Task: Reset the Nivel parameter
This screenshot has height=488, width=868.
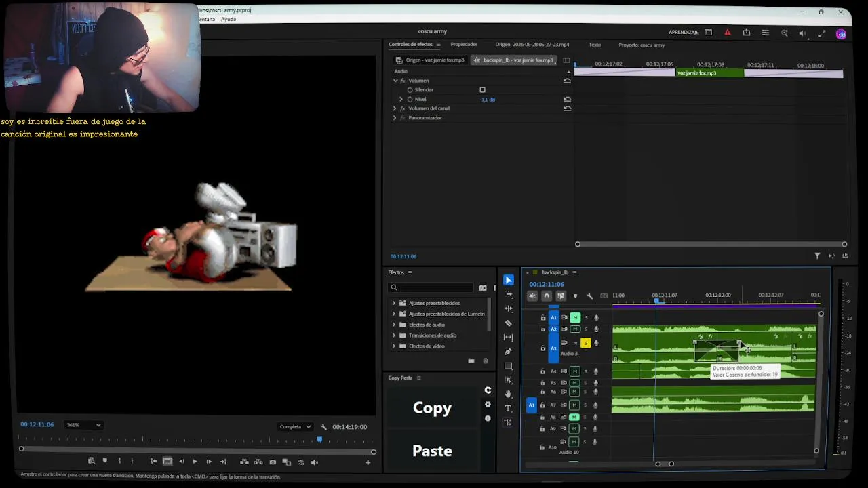Action: tap(567, 99)
